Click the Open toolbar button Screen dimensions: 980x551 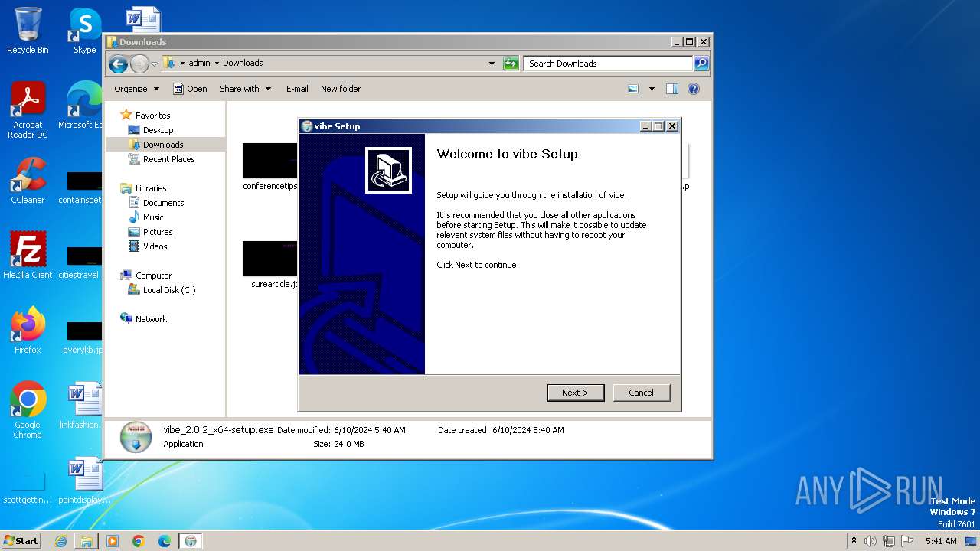pyautogui.click(x=190, y=89)
